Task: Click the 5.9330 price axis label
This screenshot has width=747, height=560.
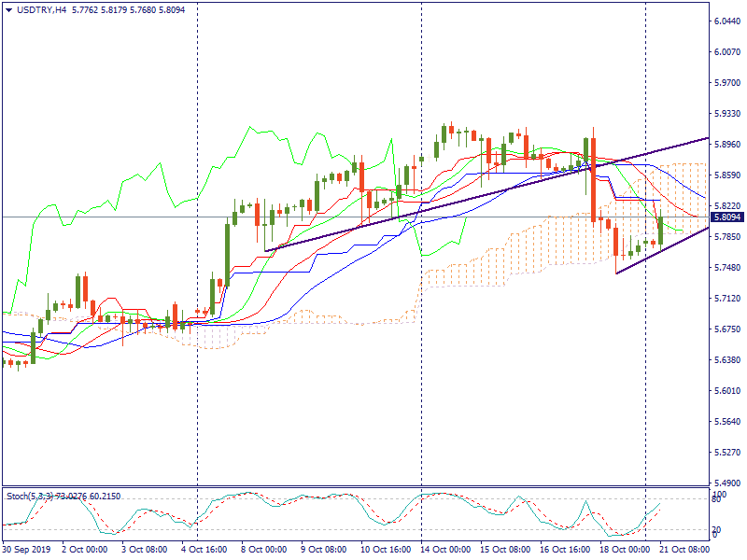Action: click(727, 114)
